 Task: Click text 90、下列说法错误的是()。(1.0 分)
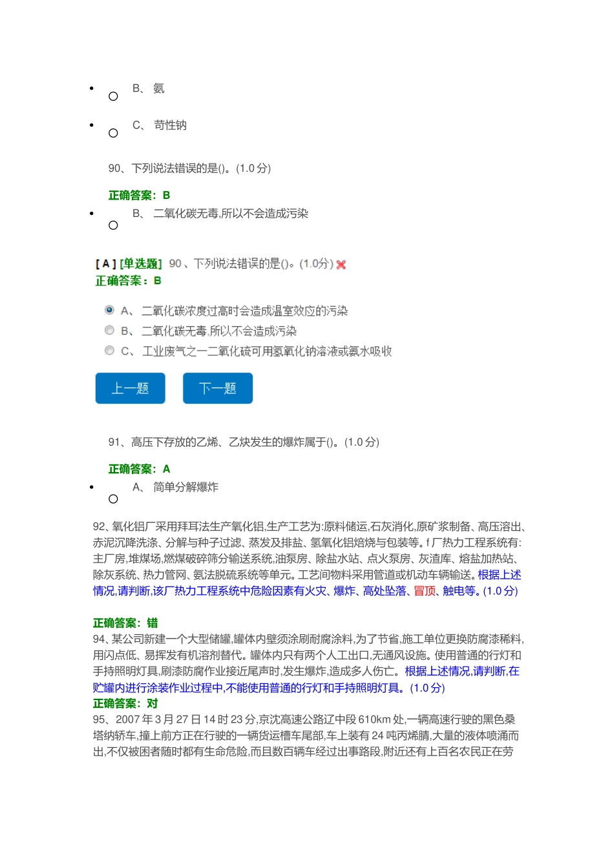[x=189, y=168]
